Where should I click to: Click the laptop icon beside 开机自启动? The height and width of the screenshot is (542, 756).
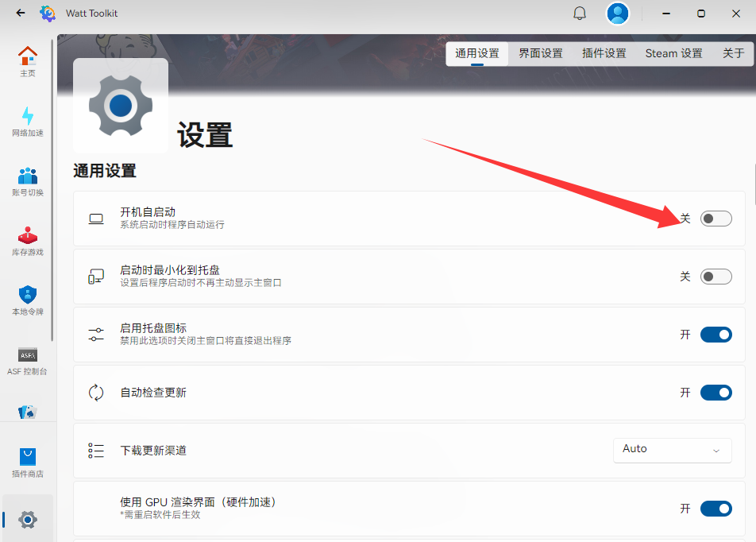point(96,219)
